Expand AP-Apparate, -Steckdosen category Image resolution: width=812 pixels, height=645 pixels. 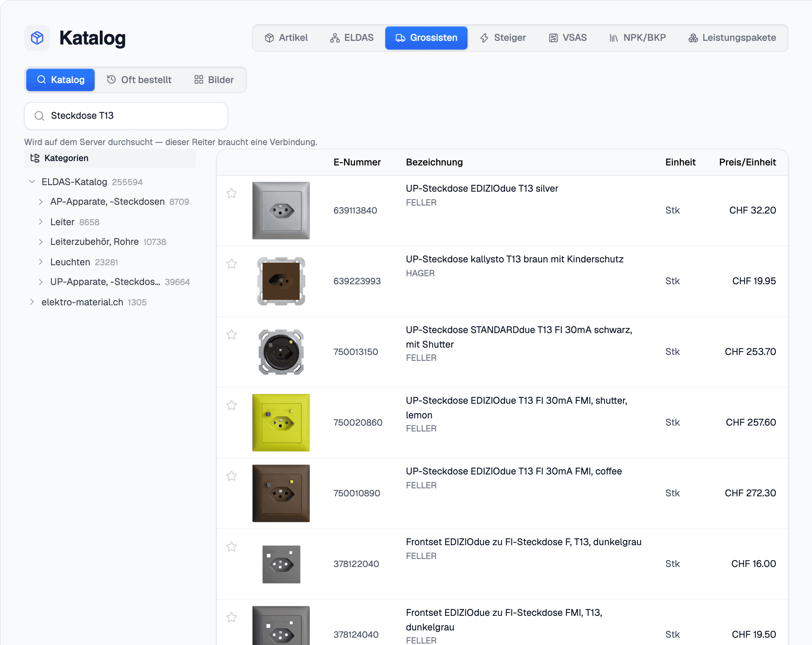coord(41,202)
